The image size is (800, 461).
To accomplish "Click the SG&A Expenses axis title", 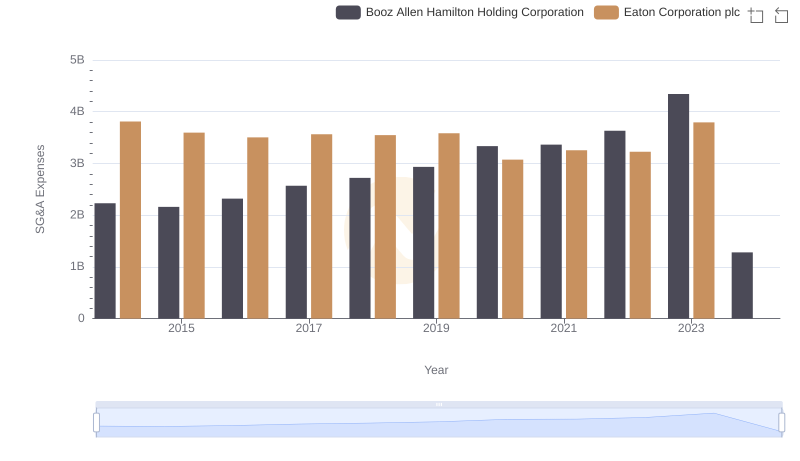I will [x=41, y=189].
